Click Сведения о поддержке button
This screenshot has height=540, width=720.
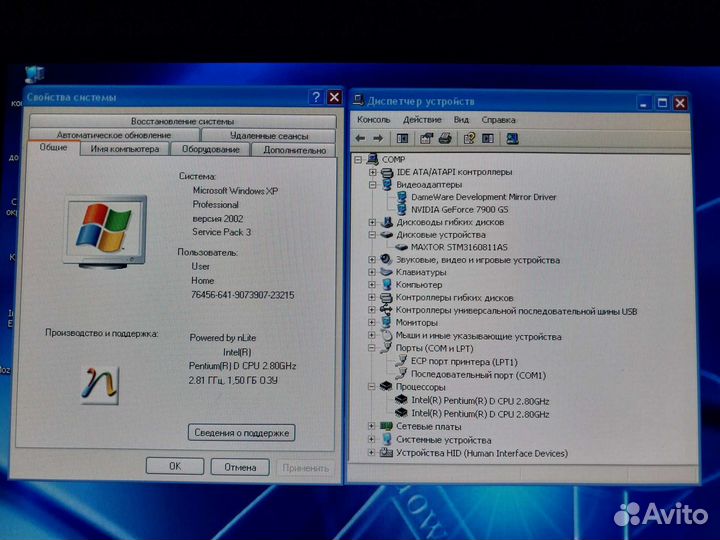242,433
